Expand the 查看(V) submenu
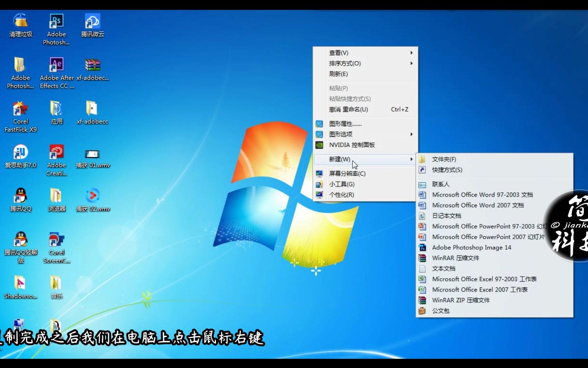 [x=365, y=53]
